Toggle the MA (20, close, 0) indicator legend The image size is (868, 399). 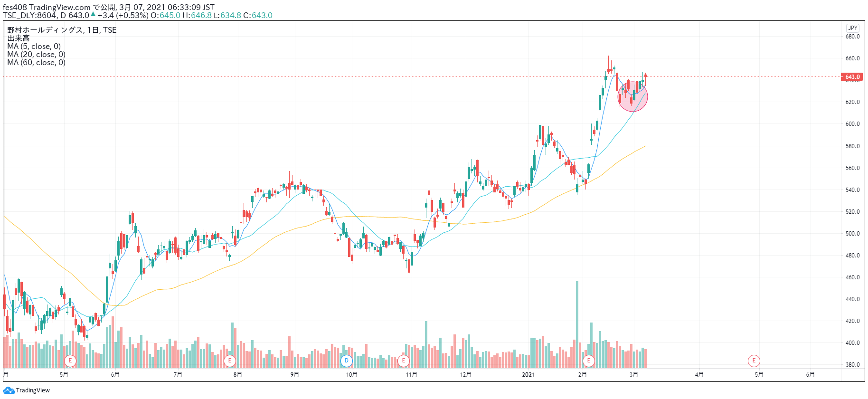(36, 54)
